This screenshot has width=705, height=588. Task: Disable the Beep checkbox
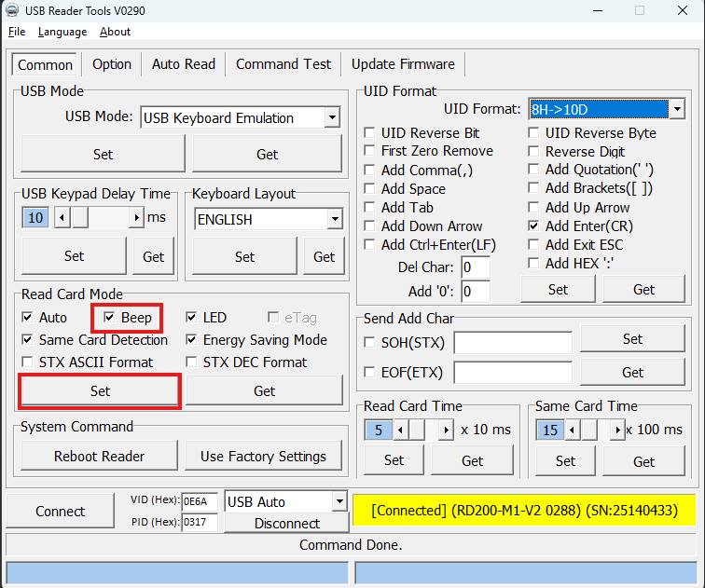click(109, 318)
